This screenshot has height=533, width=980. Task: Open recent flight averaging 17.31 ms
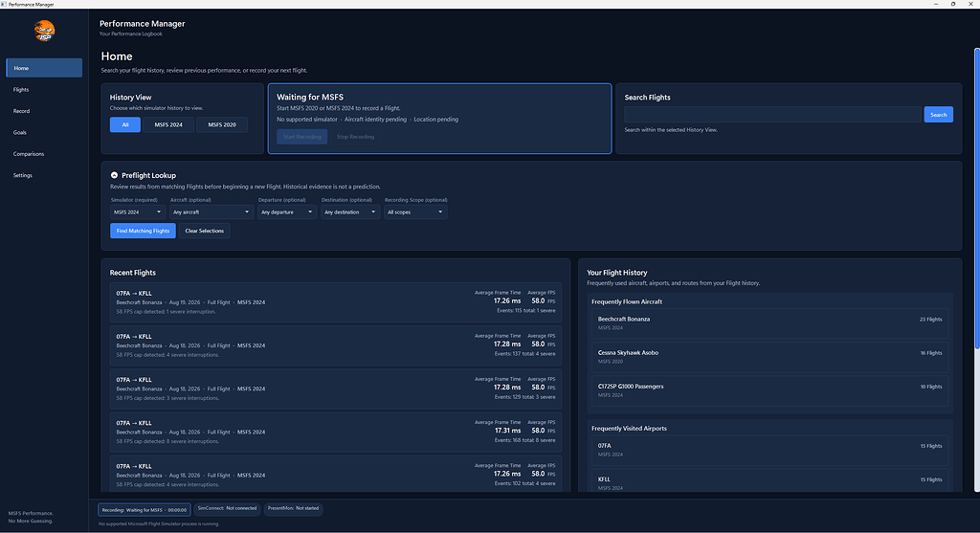click(336, 432)
